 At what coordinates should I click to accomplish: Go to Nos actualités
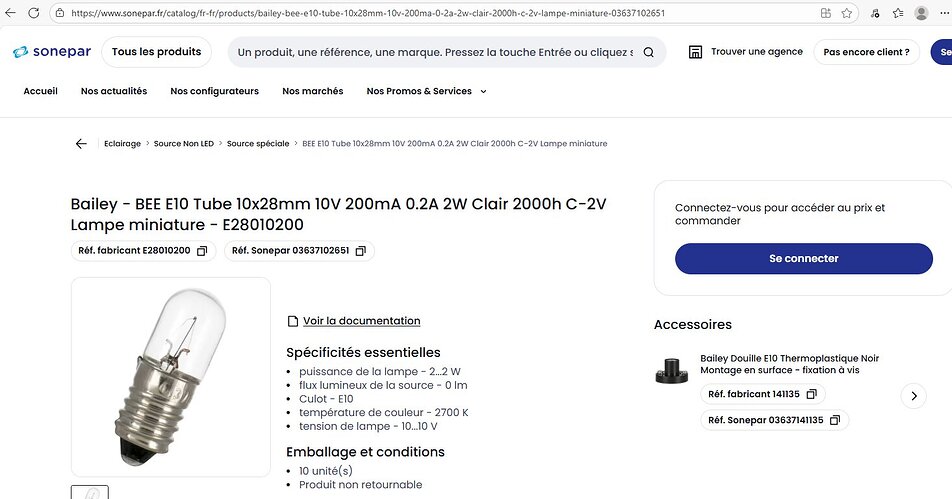[x=114, y=91]
